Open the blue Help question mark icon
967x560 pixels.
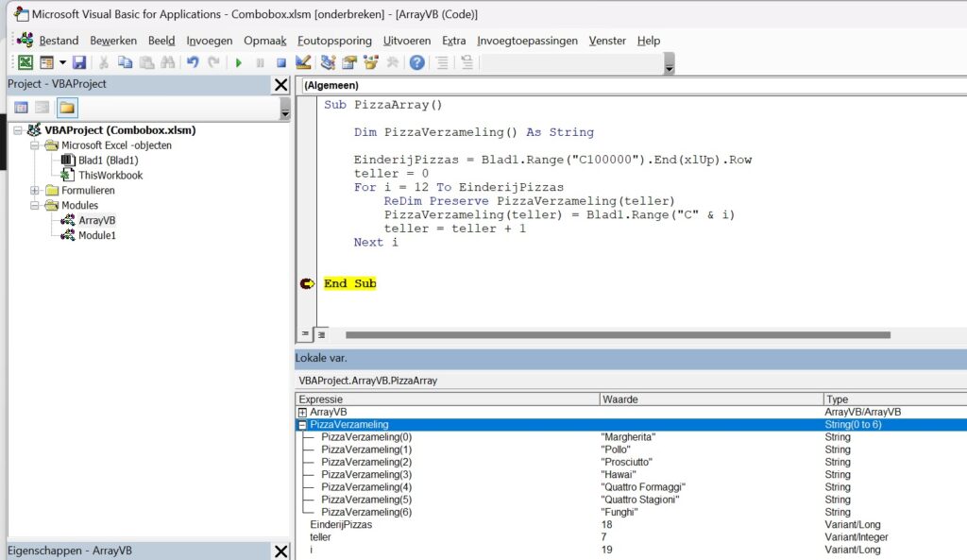(x=416, y=62)
